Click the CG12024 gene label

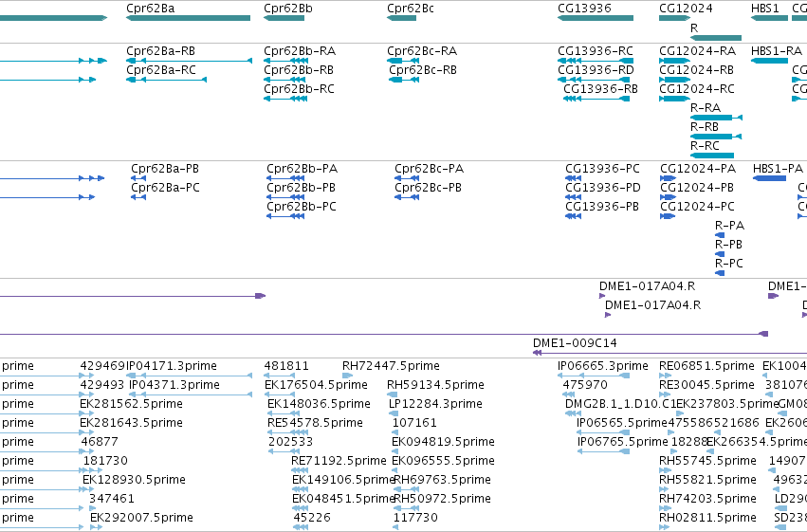[x=686, y=9]
